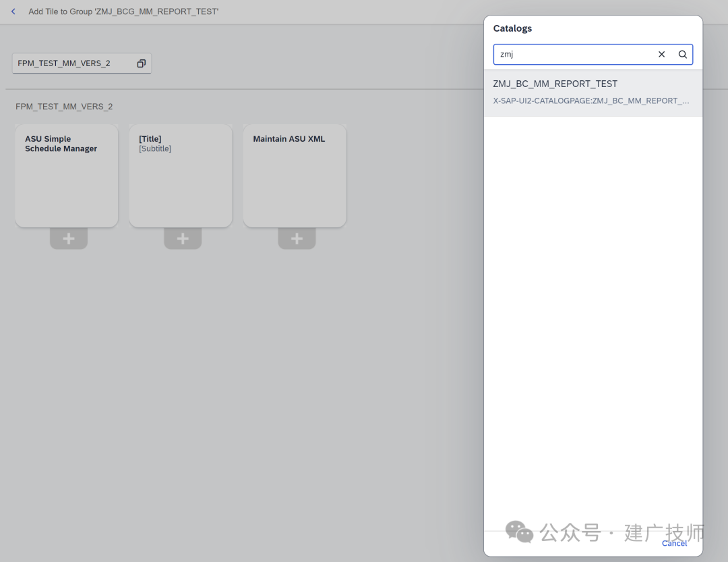Add the ASU Simple Schedule Manager tile via its plus
Viewport: 728px width, 562px height.
(x=69, y=238)
